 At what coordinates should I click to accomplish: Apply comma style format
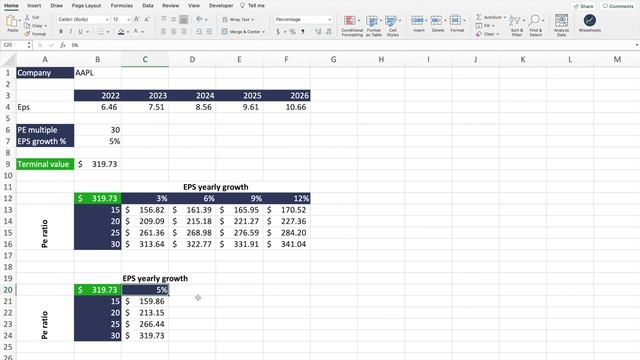pos(303,31)
